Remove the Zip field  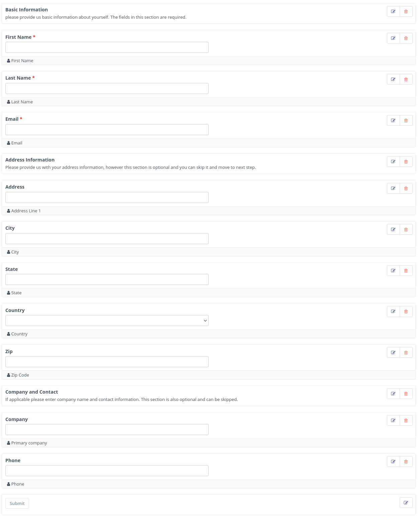406,353
